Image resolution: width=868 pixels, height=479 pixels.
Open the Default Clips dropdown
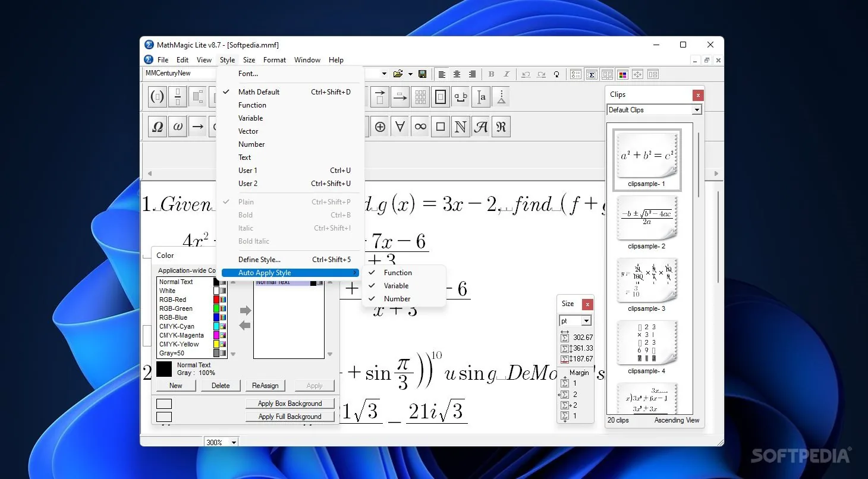pyautogui.click(x=697, y=110)
